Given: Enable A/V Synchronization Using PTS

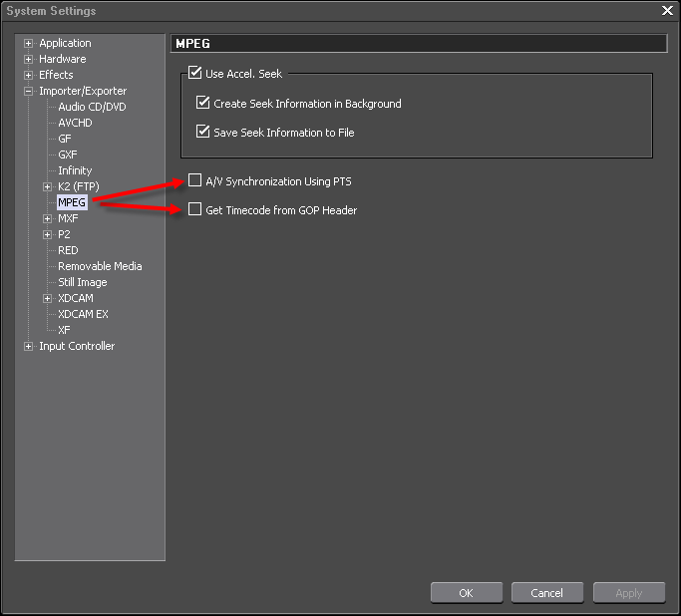Looking at the screenshot, I should 195,181.
